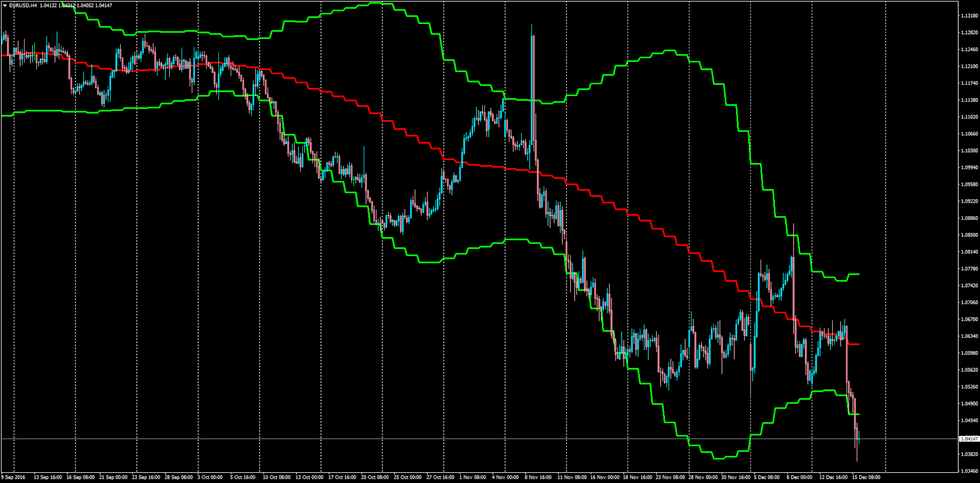The width and height of the screenshot is (980, 483).
Task: Click the 1.09940 price axis label
Action: pos(969,168)
